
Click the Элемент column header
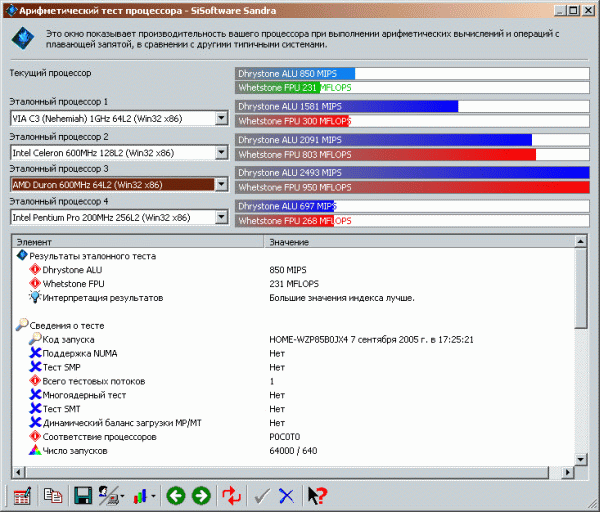(x=138, y=242)
